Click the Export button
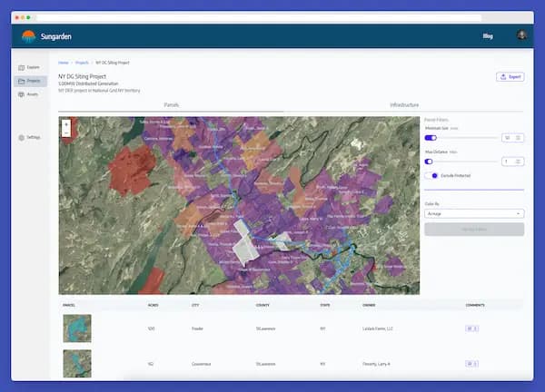 click(510, 77)
